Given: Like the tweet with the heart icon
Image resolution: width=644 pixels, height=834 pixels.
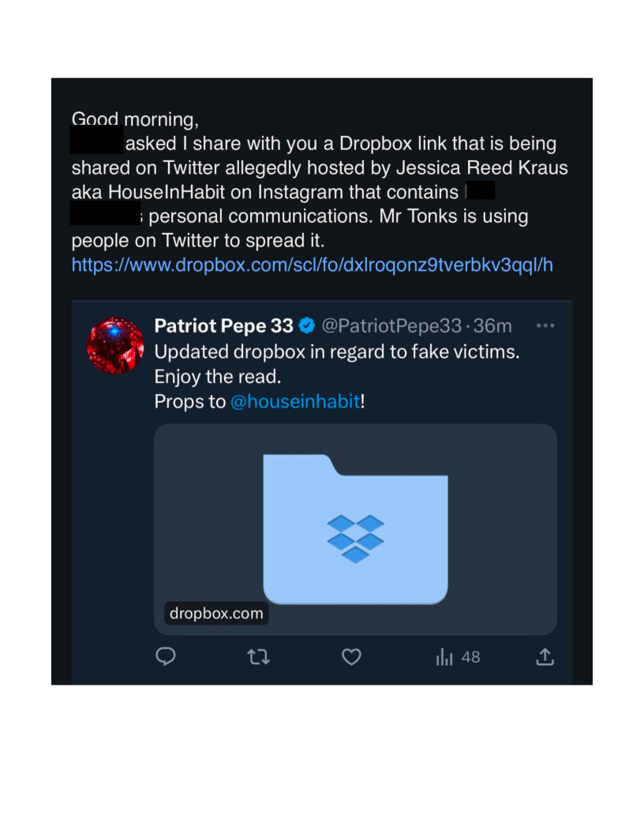Looking at the screenshot, I should [x=351, y=656].
